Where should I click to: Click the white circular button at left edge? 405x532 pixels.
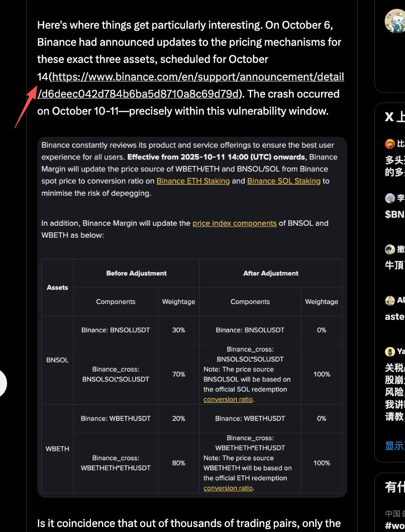tap(2, 384)
